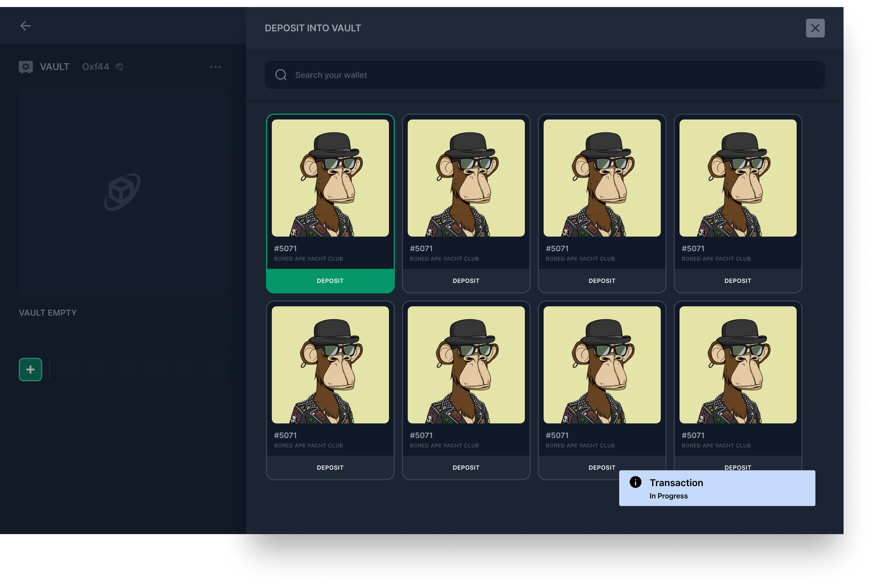Viewport: 874px width, 588px height.
Task: Open the three-dot vault options menu
Action: point(215,67)
